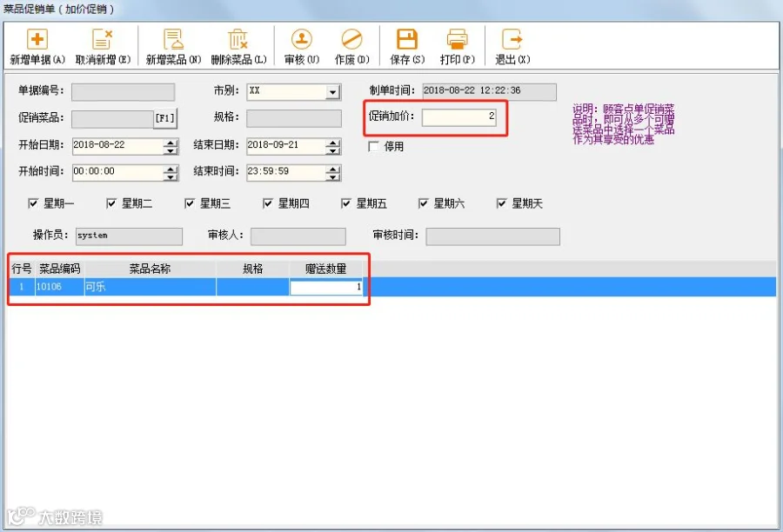Screen dimensions: 783x532
Task: Click the 促销加价 input field
Action: (x=458, y=117)
